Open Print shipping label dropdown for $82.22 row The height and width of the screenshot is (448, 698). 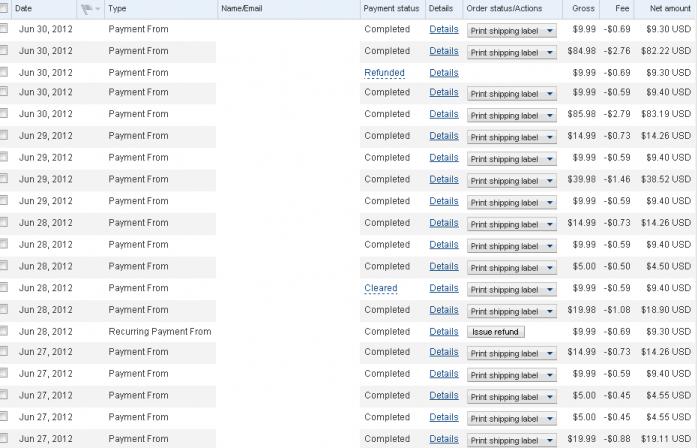[511, 53]
